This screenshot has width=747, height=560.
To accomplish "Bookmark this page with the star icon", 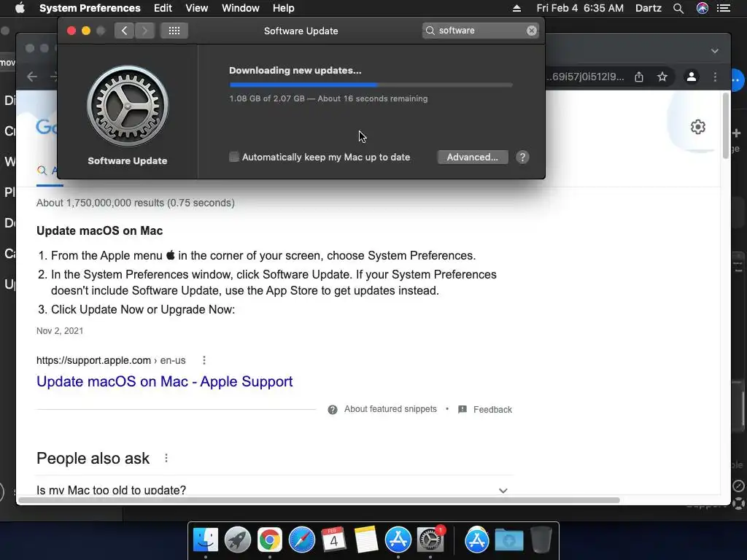I will click(x=662, y=77).
